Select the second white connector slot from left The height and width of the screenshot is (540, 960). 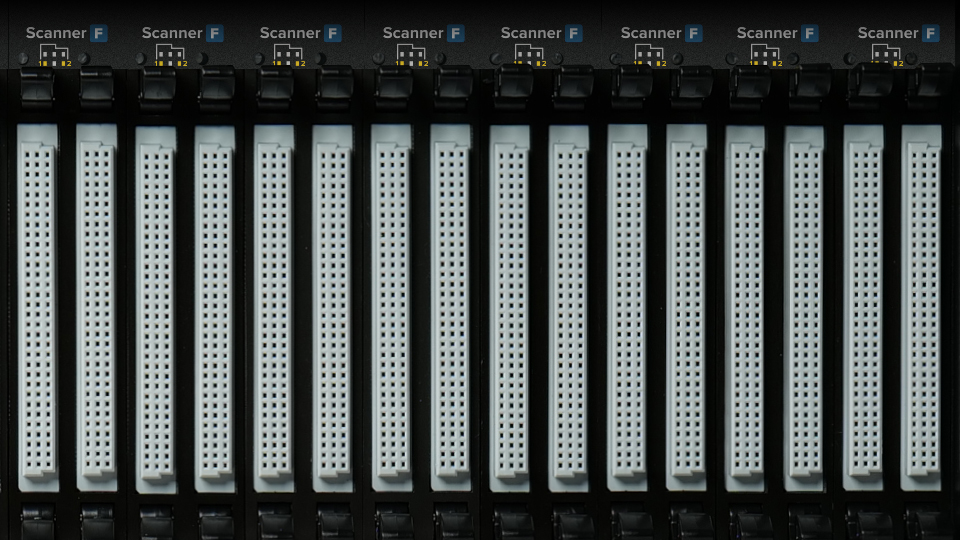pyautogui.click(x=97, y=308)
